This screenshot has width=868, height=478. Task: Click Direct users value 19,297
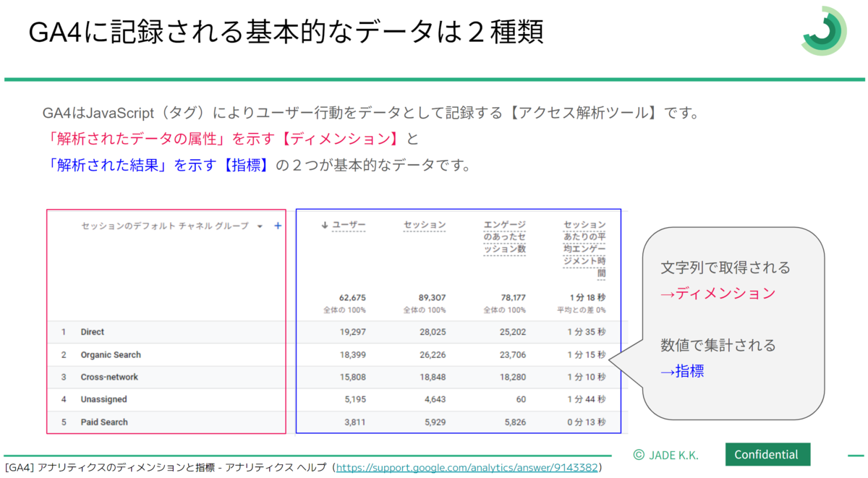coord(353,332)
